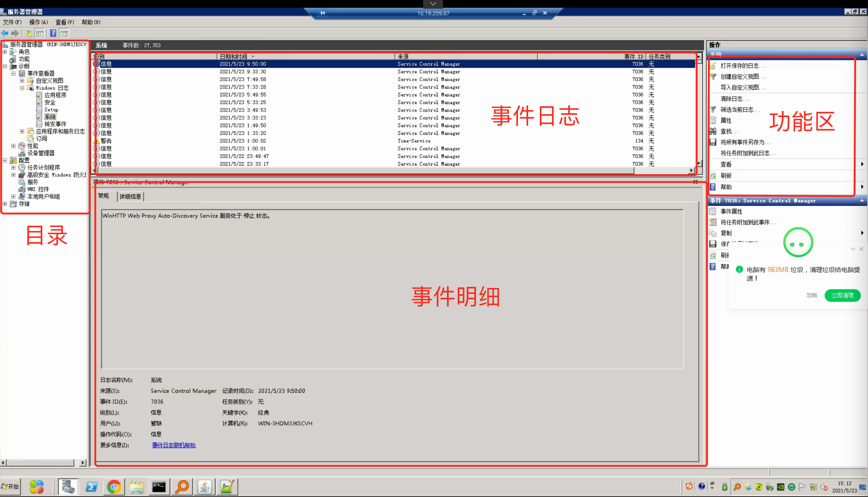Image resolution: width=868 pixels, height=497 pixels.
Task: Expand the 自定义视图 tree node
Action: click(x=22, y=81)
